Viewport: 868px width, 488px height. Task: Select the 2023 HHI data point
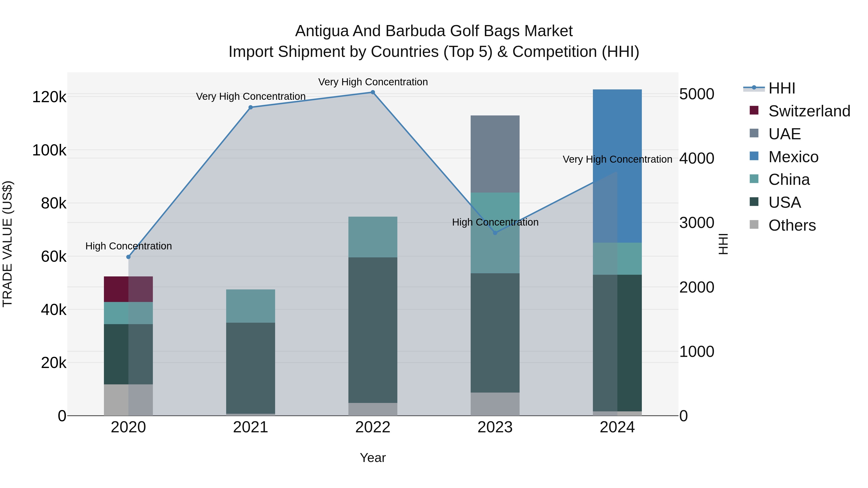tap(495, 233)
